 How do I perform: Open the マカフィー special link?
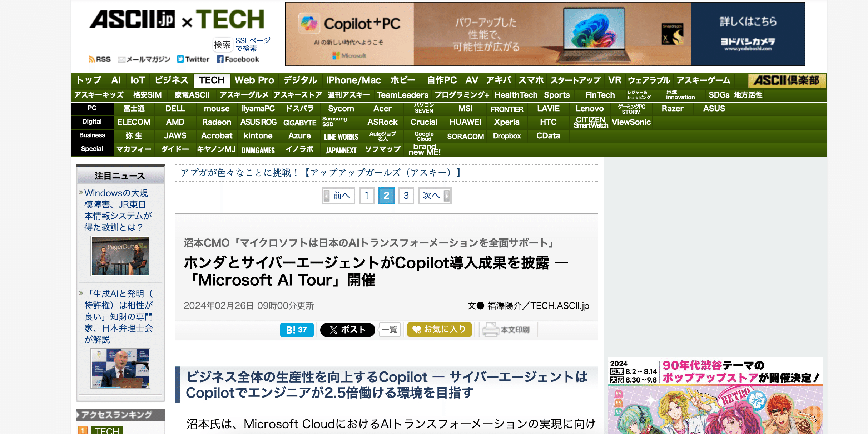134,149
